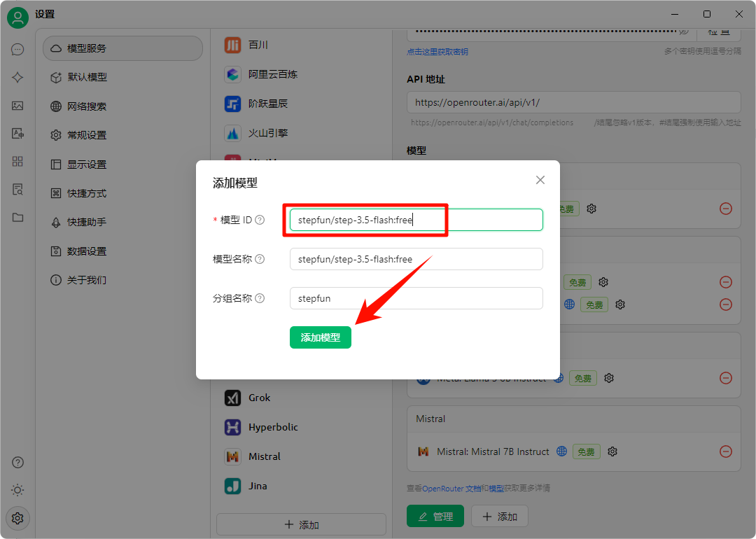Screen dimensions: 756x539
Task: Open settings gear for the Llama 3 8B Instruct model
Action: [x=609, y=378]
